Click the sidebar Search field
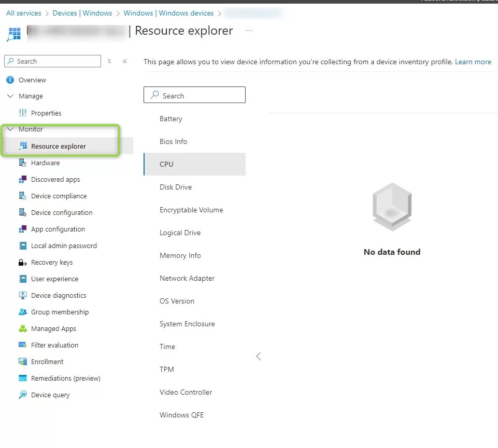This screenshot has width=498, height=448. tap(53, 61)
